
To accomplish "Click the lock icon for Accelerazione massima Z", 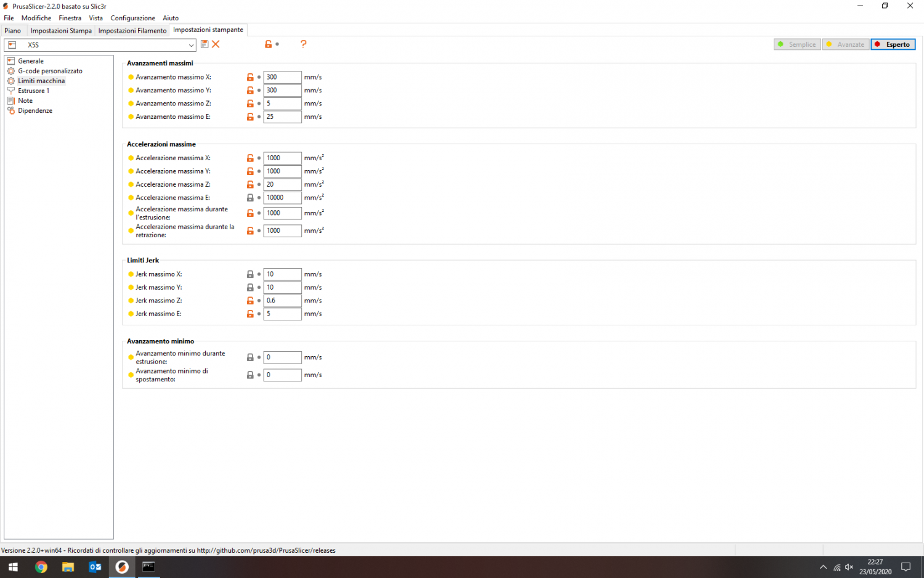I will click(250, 185).
